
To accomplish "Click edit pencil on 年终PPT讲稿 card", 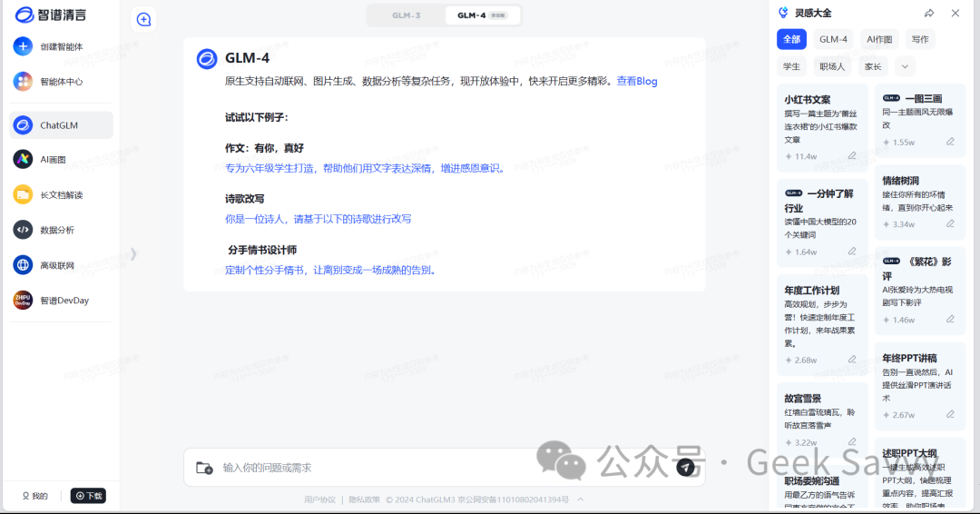I will coord(950,414).
